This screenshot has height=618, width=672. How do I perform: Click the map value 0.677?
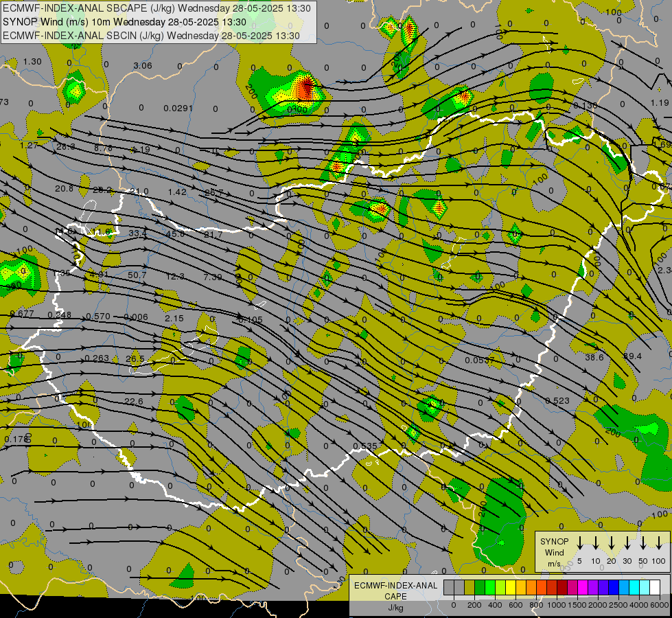[22, 314]
